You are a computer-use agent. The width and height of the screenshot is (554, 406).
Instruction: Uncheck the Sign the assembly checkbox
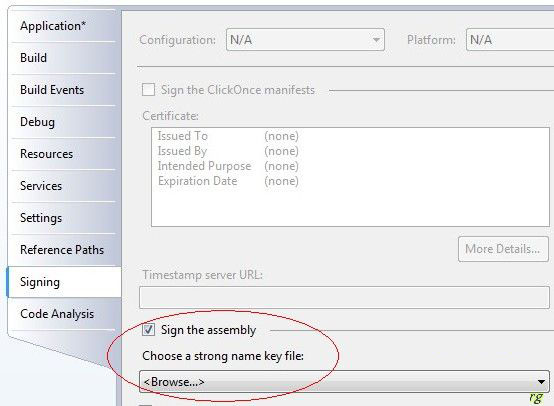click(x=148, y=330)
